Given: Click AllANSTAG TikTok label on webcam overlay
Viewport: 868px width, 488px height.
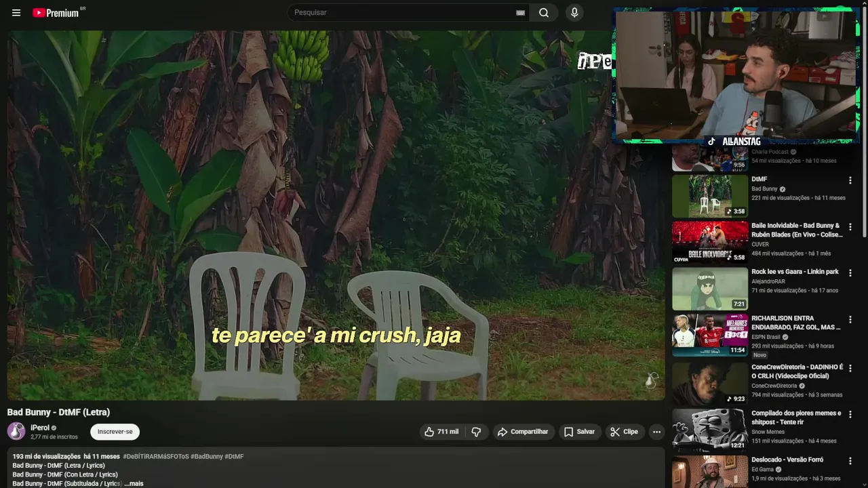Looking at the screenshot, I should point(734,142).
